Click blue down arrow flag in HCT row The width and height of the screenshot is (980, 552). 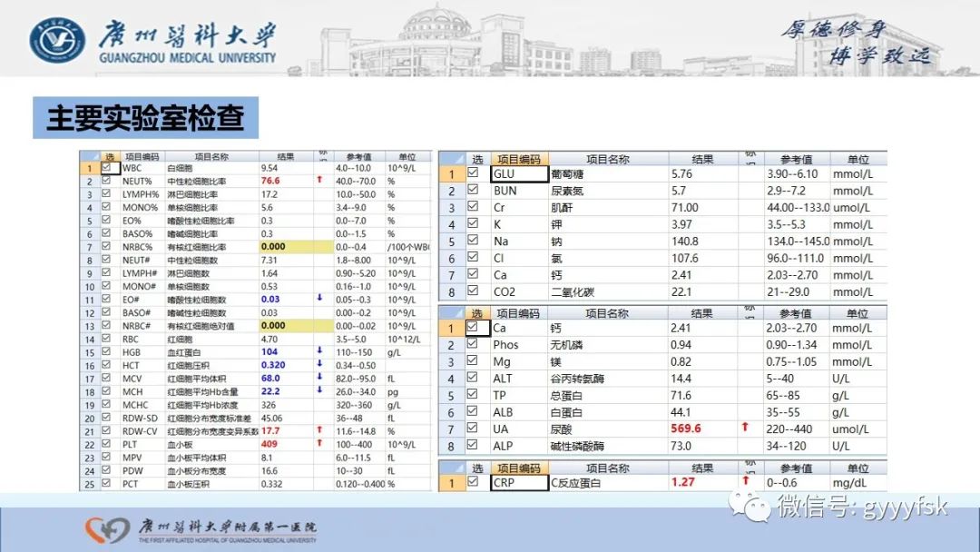(x=319, y=363)
